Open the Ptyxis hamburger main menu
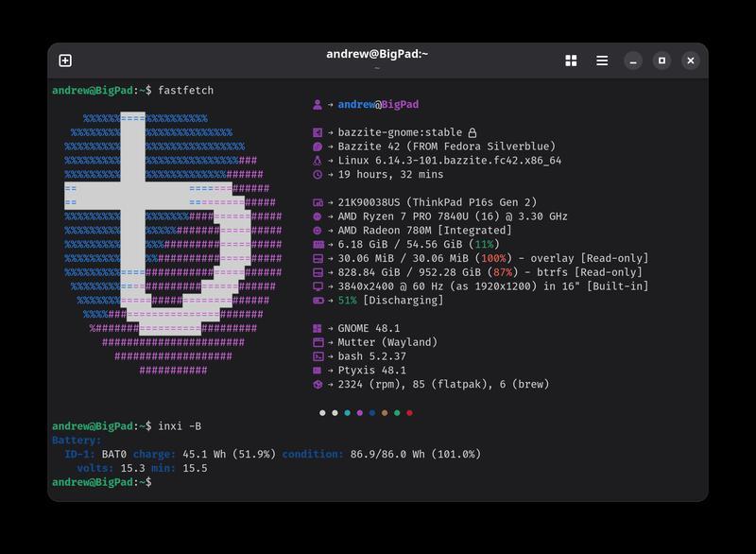 602,61
